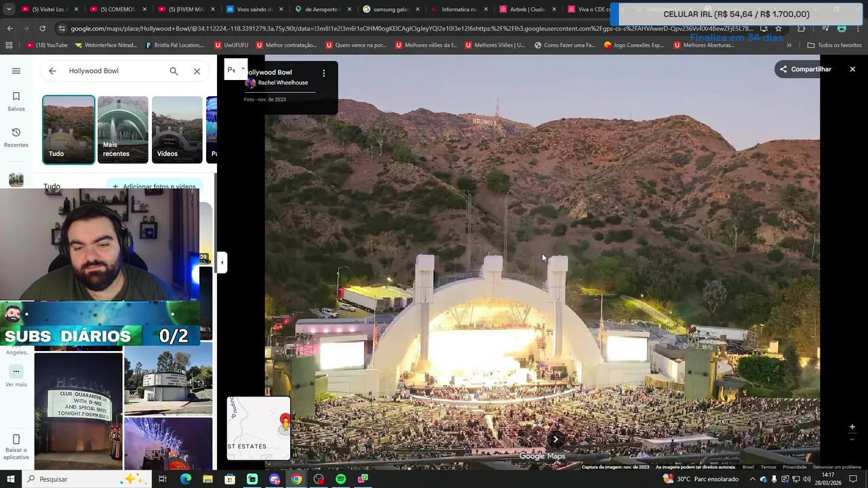Viewport: 868px width, 488px height.
Task: Zoom in on the photo
Action: pos(852,427)
